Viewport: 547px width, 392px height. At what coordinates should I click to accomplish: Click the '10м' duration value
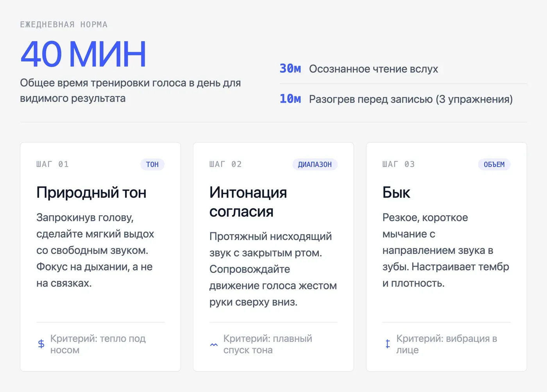[290, 99]
